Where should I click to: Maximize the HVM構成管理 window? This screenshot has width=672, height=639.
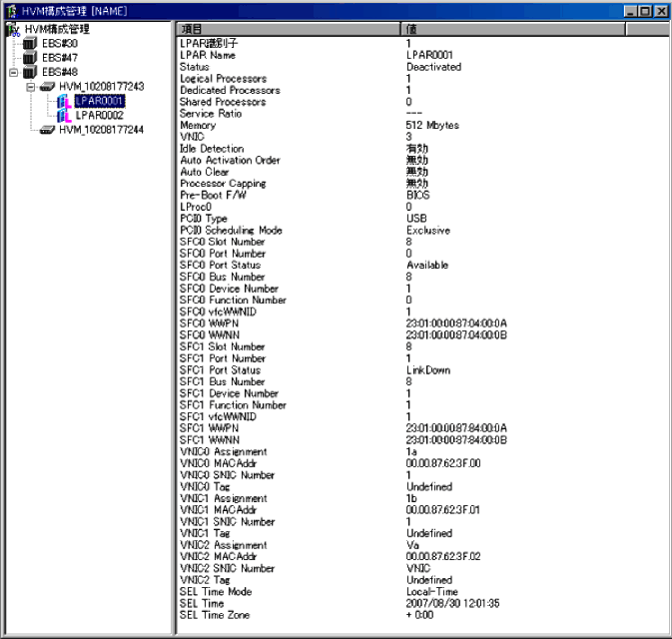(645, 11)
